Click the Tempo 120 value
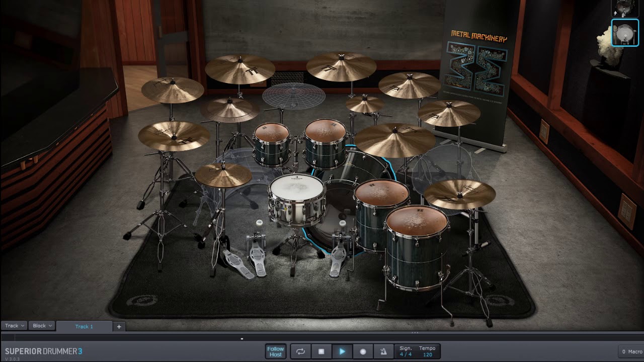Screen dimensions: 644x362 pyautogui.click(x=427, y=354)
